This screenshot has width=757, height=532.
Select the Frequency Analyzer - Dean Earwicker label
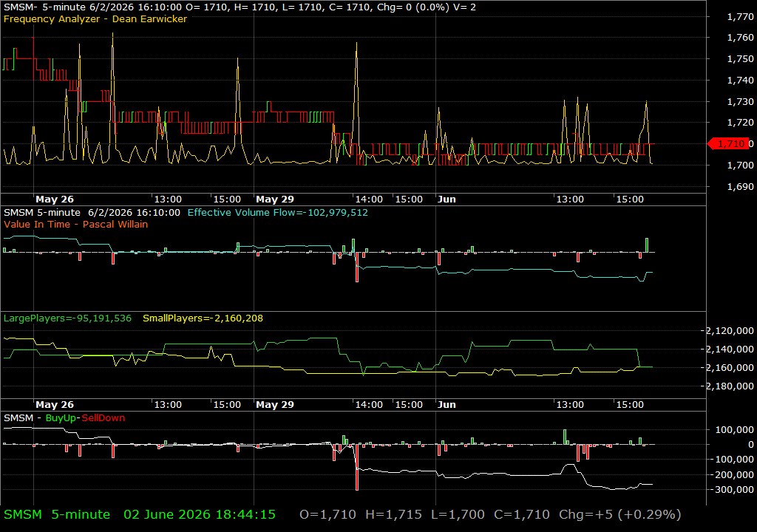[95, 18]
